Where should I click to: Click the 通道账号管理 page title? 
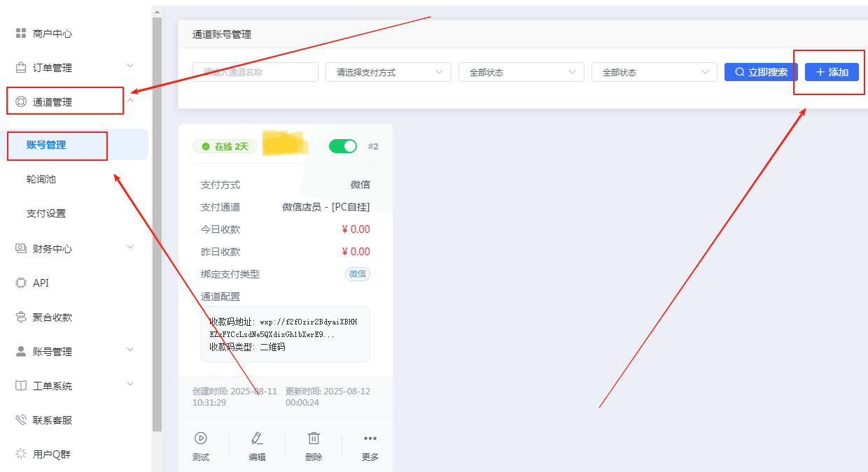[x=222, y=34]
